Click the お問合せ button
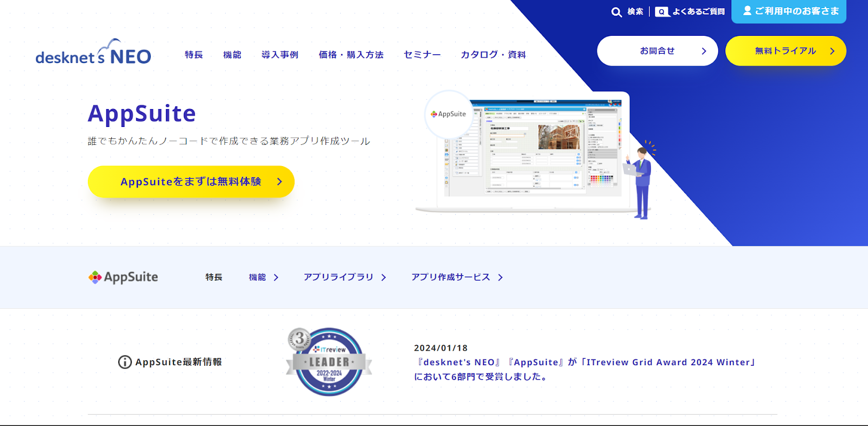This screenshot has width=868, height=426. pos(658,51)
